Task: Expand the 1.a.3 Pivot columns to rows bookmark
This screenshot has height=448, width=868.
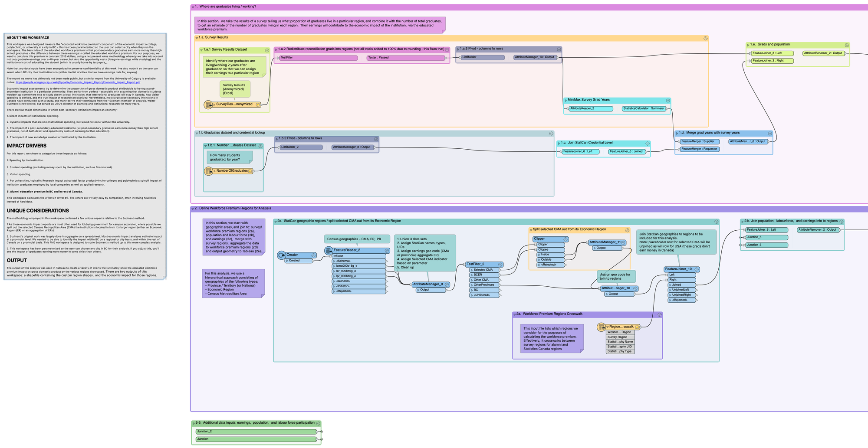Action: [458, 49]
